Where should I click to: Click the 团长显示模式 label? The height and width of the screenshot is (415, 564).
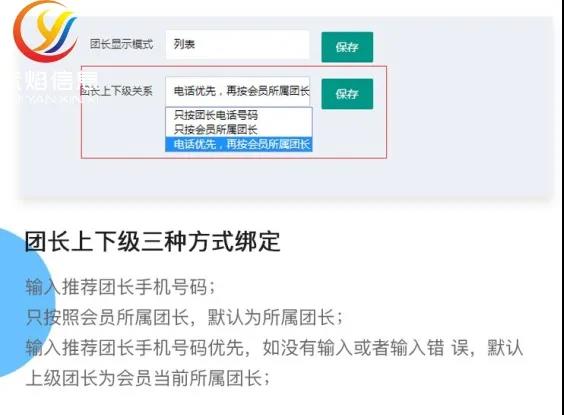pyautogui.click(x=122, y=44)
